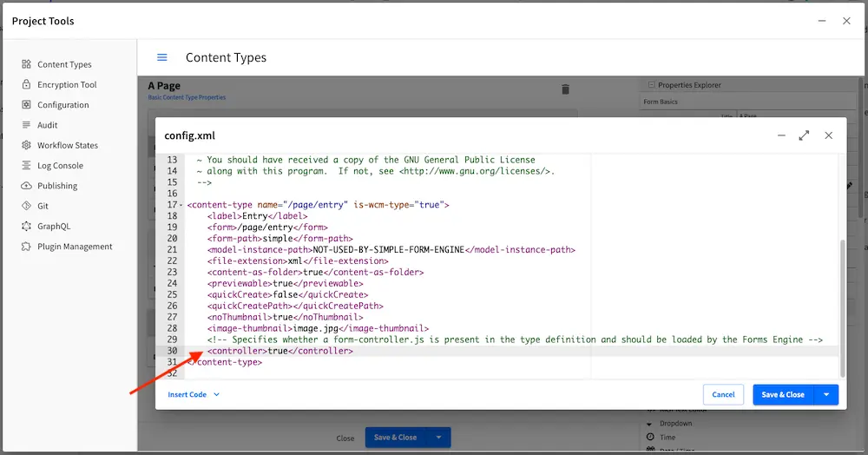Viewport: 868px width, 455px height.
Task: Click the content-as-folder true line
Action: click(316, 273)
